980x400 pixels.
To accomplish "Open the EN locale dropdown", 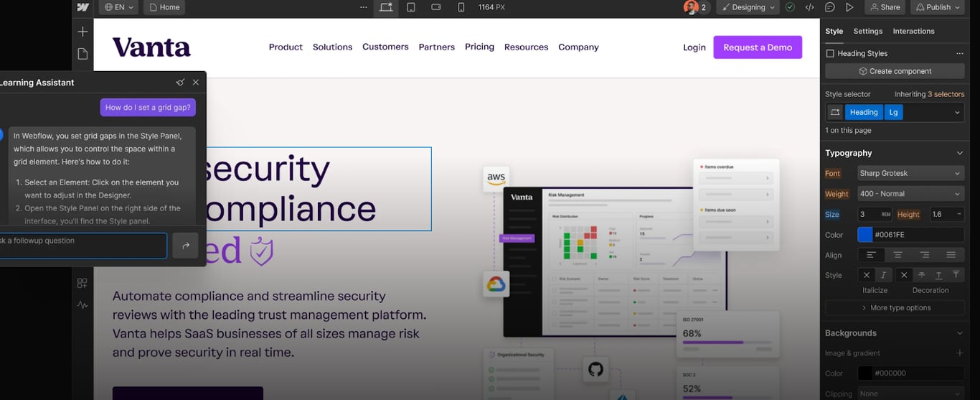I will (118, 7).
